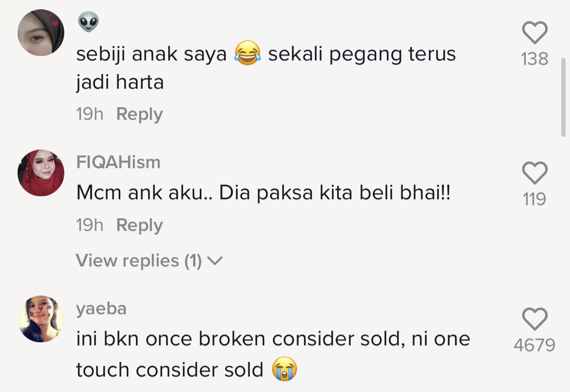Open the alien emoji user's profile picture
Viewport: 570px width, 392px height.
pos(41,33)
